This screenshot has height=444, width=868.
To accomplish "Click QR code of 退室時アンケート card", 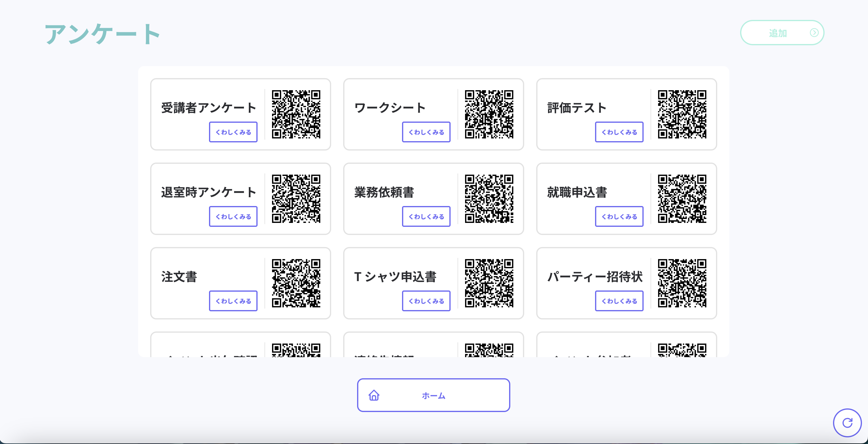I will pos(296,199).
